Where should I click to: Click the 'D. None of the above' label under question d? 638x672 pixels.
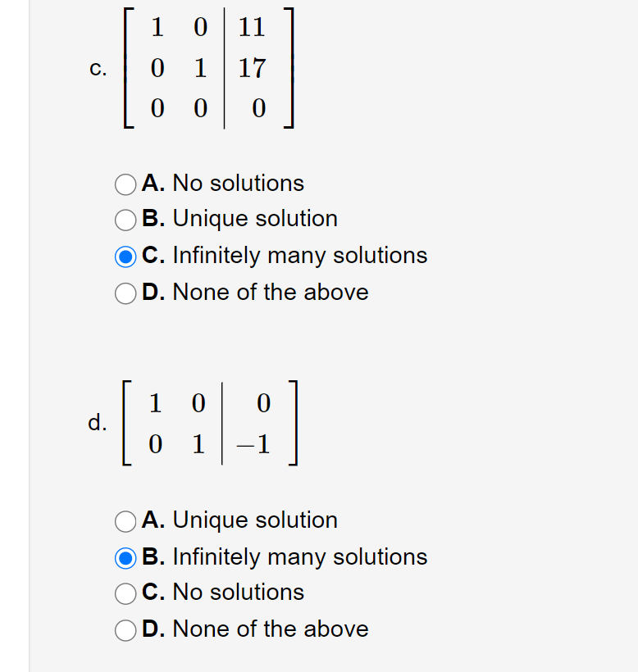[254, 629]
